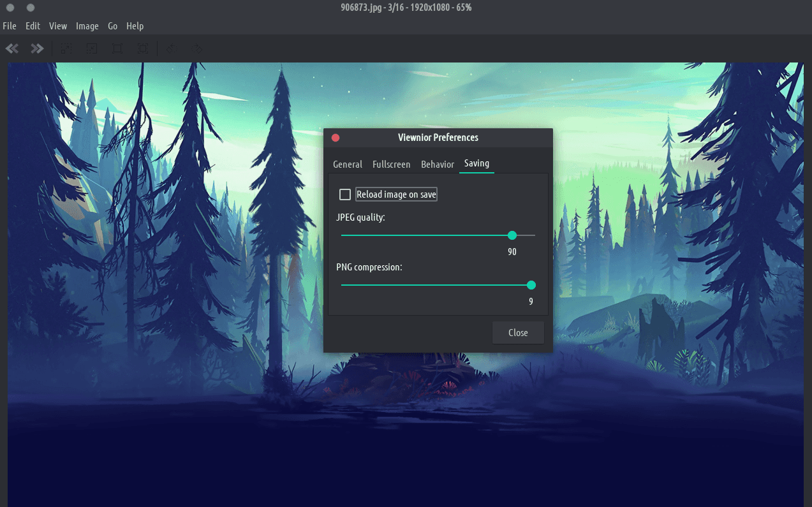Screen dimensions: 812x507
Task: Switch to the General preferences tab
Action: click(348, 165)
